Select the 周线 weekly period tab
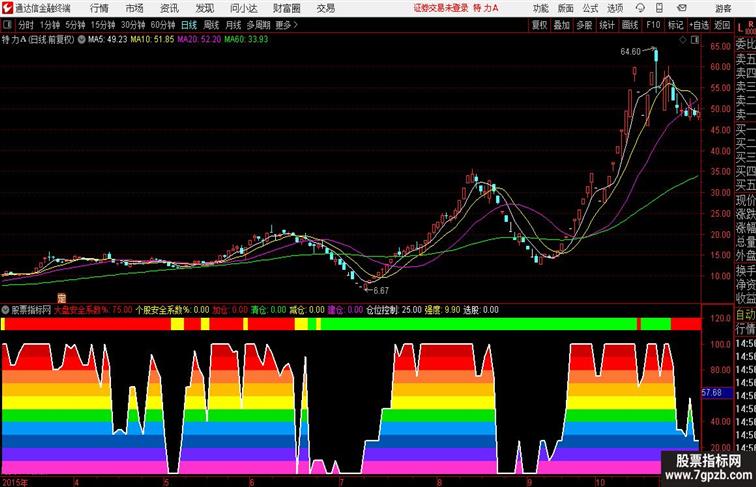 tap(211, 25)
